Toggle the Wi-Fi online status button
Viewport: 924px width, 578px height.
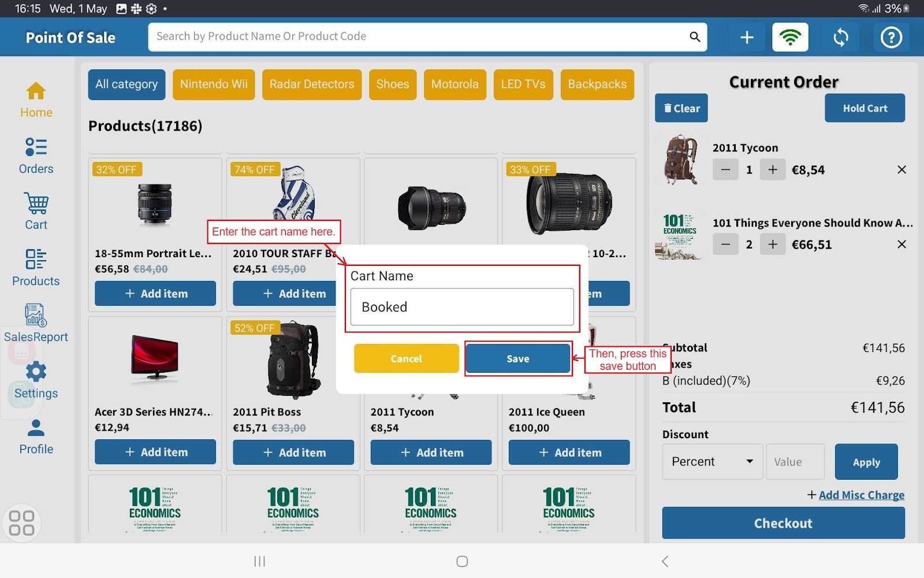[x=790, y=38]
